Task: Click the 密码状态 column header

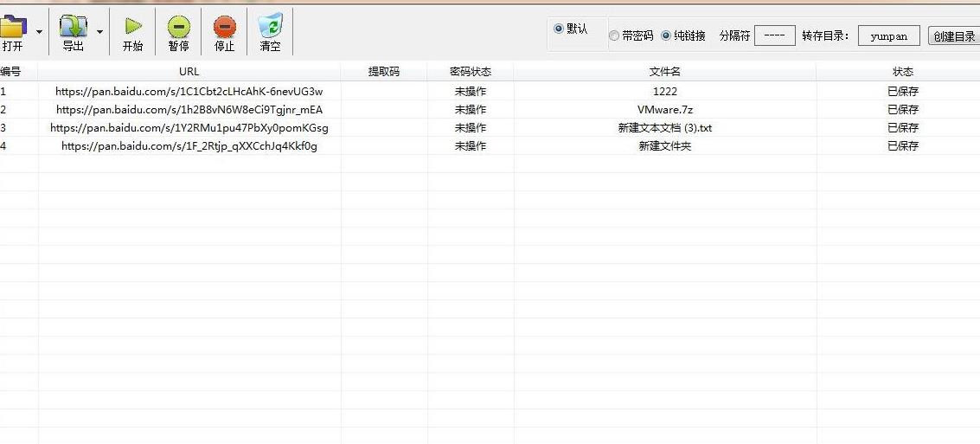Action: pyautogui.click(x=471, y=71)
